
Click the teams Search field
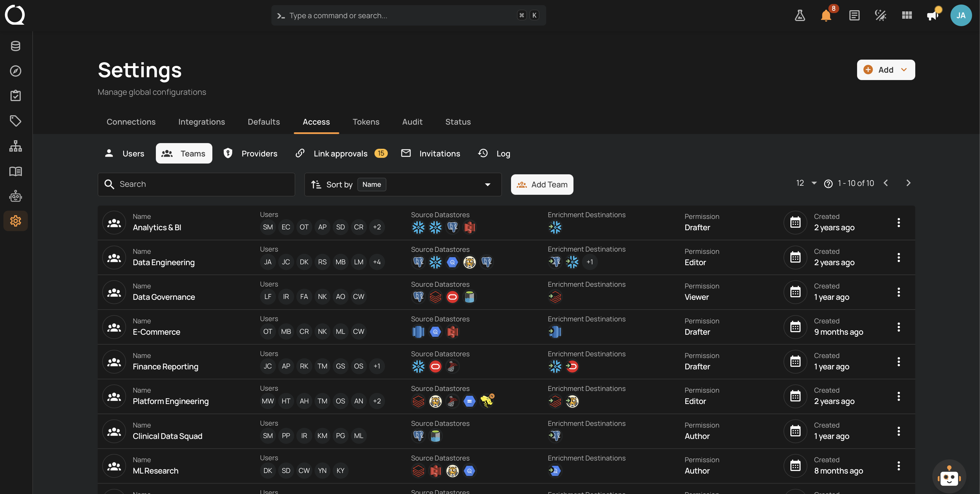pyautogui.click(x=196, y=185)
